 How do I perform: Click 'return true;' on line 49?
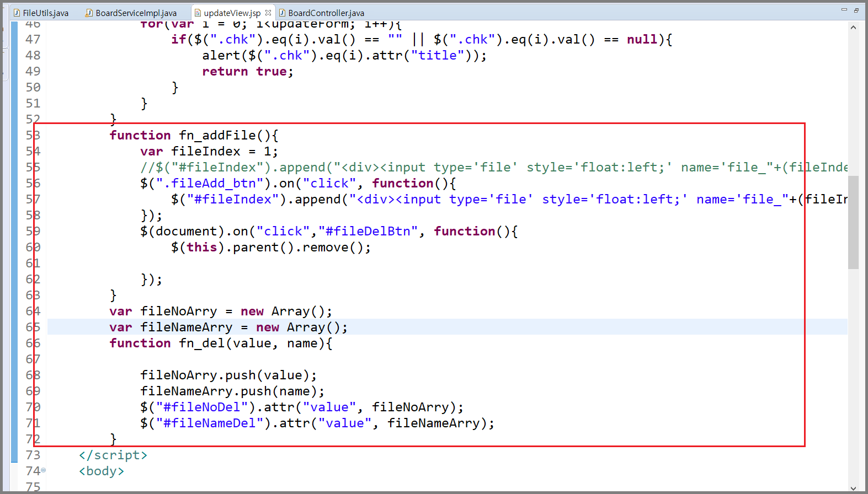(248, 71)
